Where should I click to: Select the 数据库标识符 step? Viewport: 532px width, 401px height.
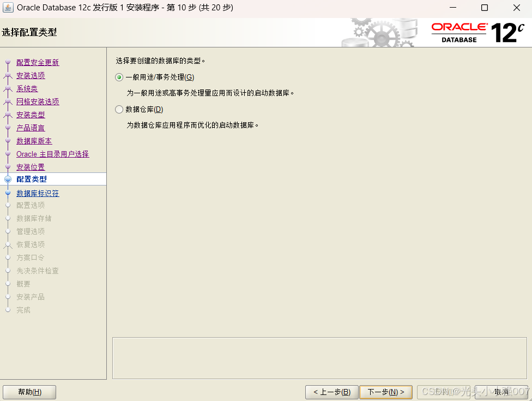coord(38,193)
